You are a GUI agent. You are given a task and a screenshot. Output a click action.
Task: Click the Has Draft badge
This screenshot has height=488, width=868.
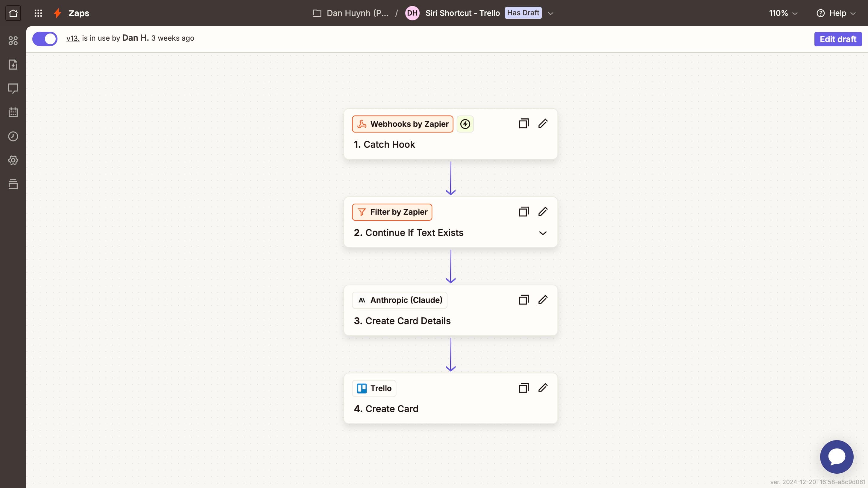tap(523, 13)
